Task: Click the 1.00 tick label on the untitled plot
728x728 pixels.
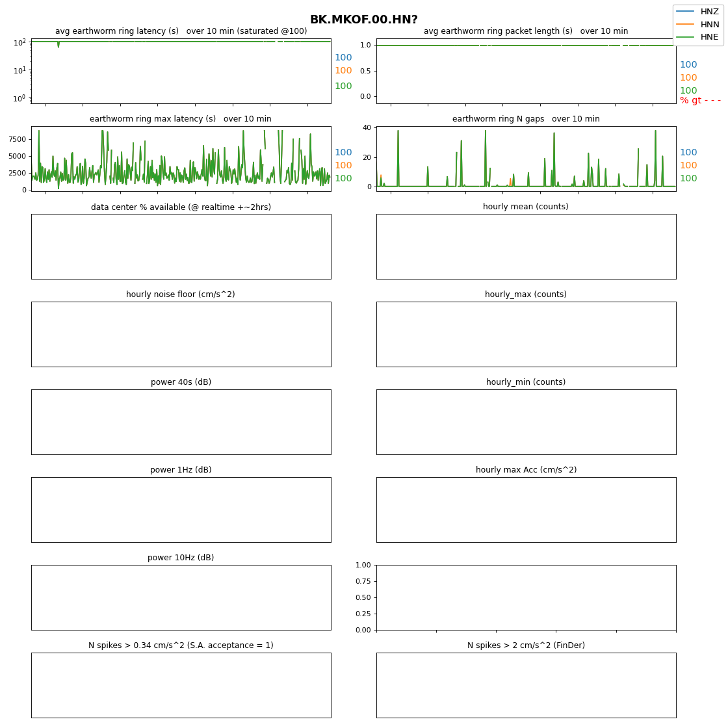Action: point(363,565)
